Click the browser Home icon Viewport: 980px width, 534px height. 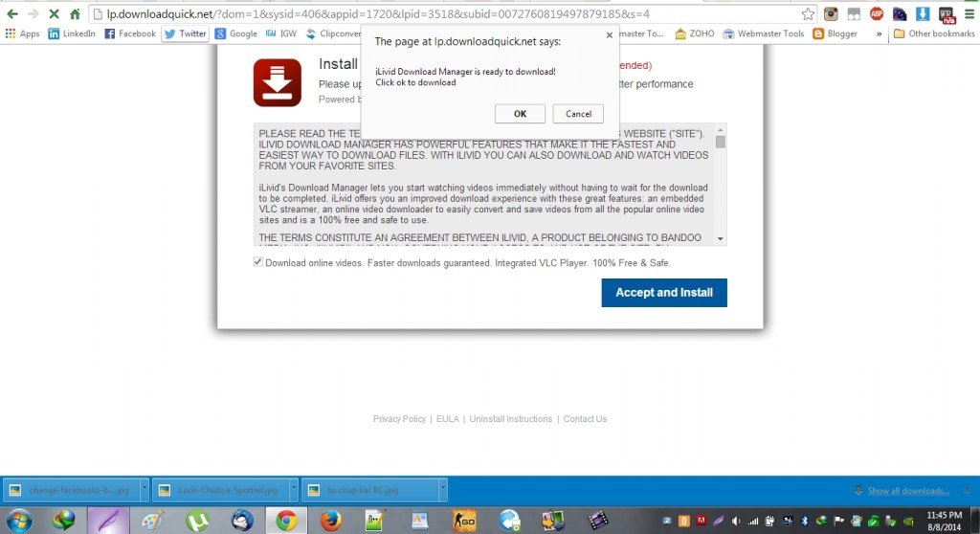[x=75, y=14]
